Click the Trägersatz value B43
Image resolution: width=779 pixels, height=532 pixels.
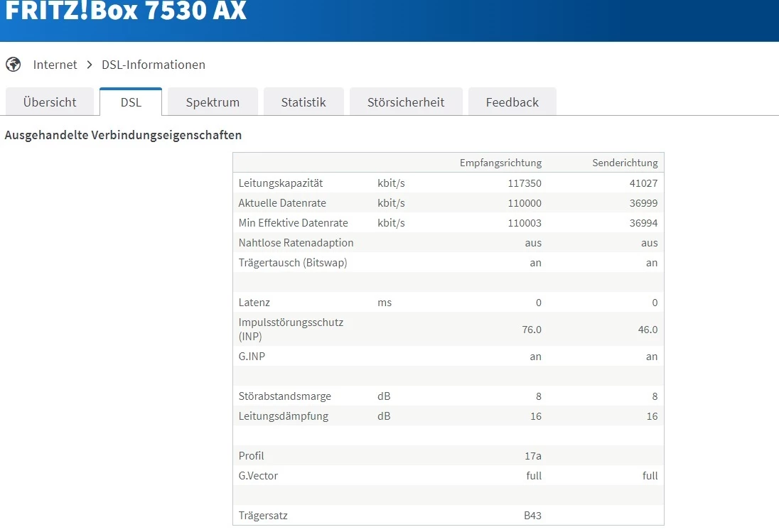[x=532, y=516]
